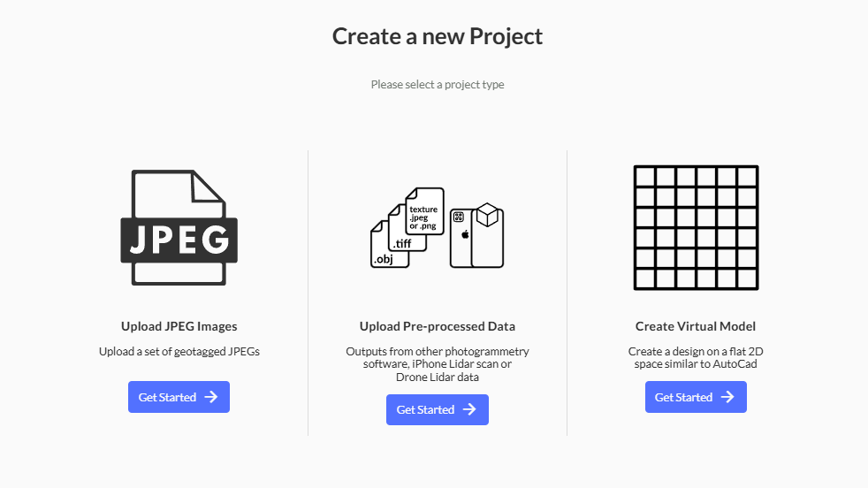Click the grid icon for Virtual Model

click(x=696, y=227)
